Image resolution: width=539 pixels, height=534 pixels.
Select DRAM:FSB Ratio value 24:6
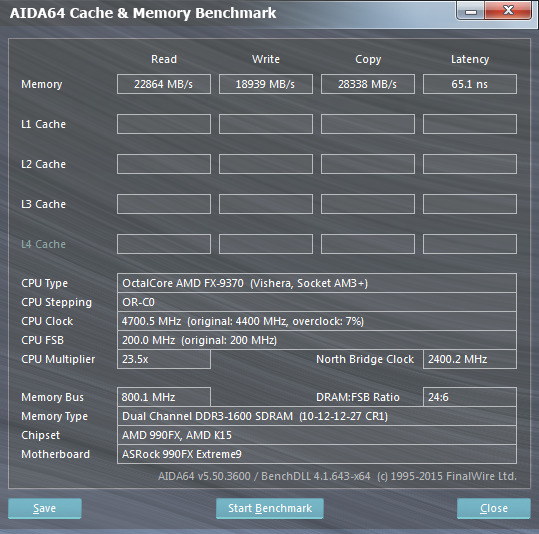[x=470, y=397]
